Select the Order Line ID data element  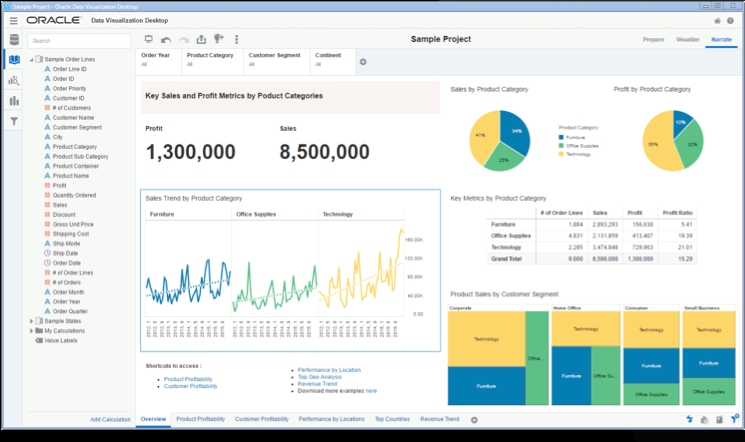69,69
